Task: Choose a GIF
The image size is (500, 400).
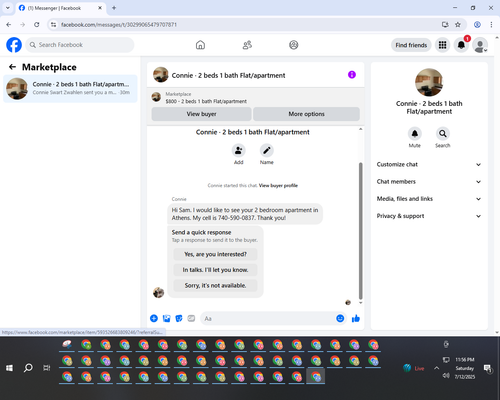Action: [191, 318]
